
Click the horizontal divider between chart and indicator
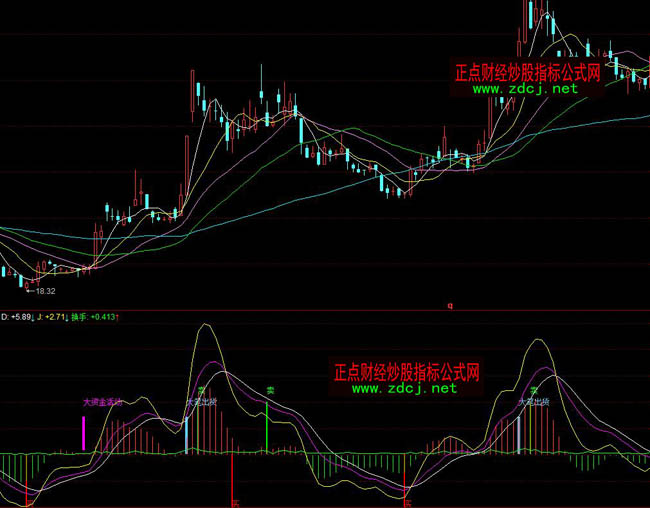click(x=325, y=310)
